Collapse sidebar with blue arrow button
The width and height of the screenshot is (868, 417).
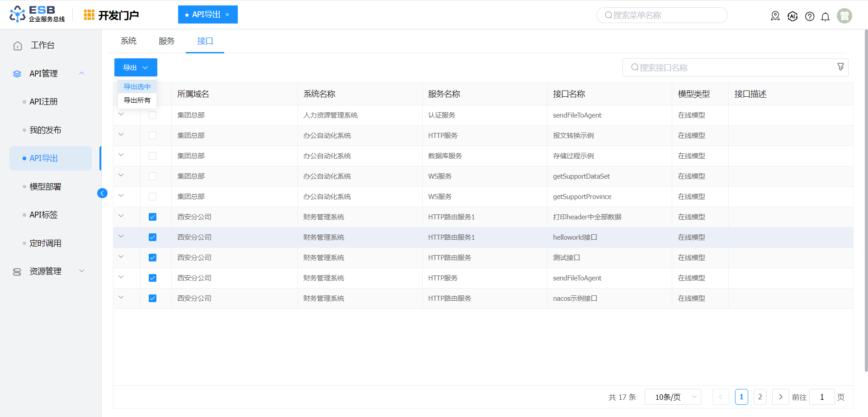[x=102, y=194]
